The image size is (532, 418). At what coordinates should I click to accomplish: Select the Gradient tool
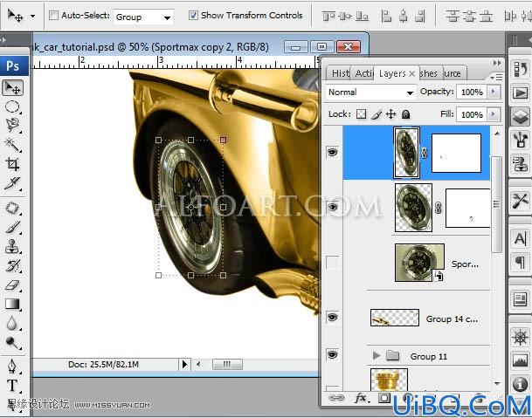pos(12,304)
